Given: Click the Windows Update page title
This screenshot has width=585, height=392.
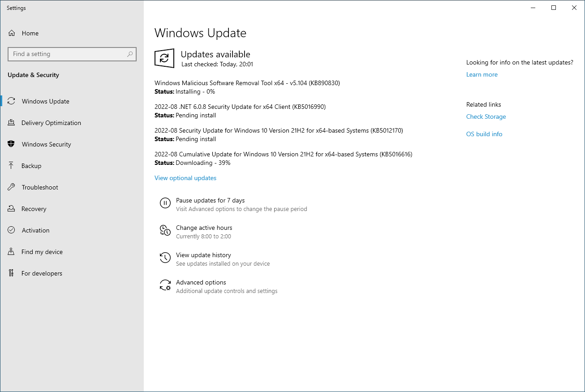Looking at the screenshot, I should 200,33.
